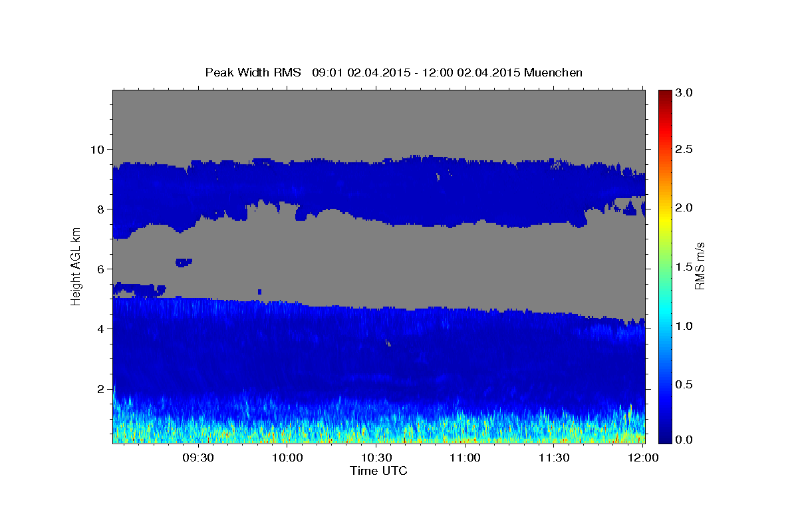Click the 'RMS m/s' colorbar label

[x=699, y=266]
